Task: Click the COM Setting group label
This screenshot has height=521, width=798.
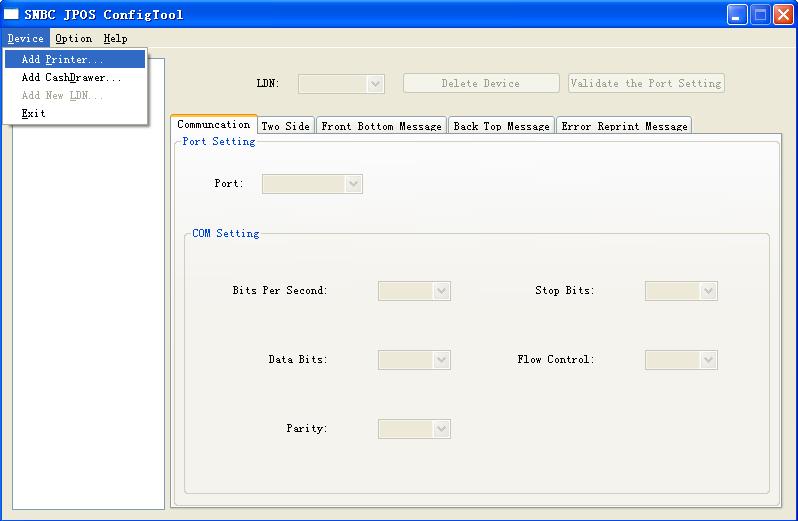Action: (225, 233)
